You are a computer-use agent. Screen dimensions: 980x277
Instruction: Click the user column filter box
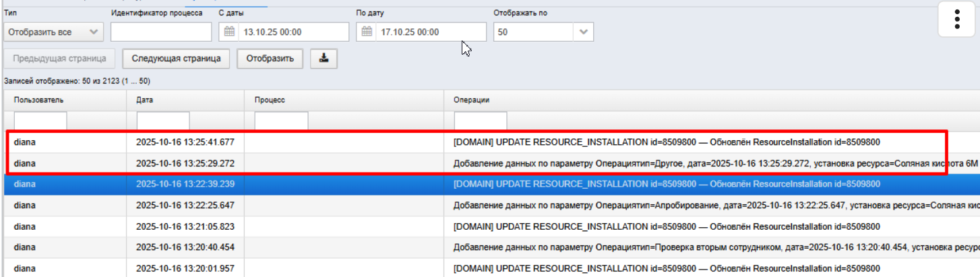coord(40,121)
